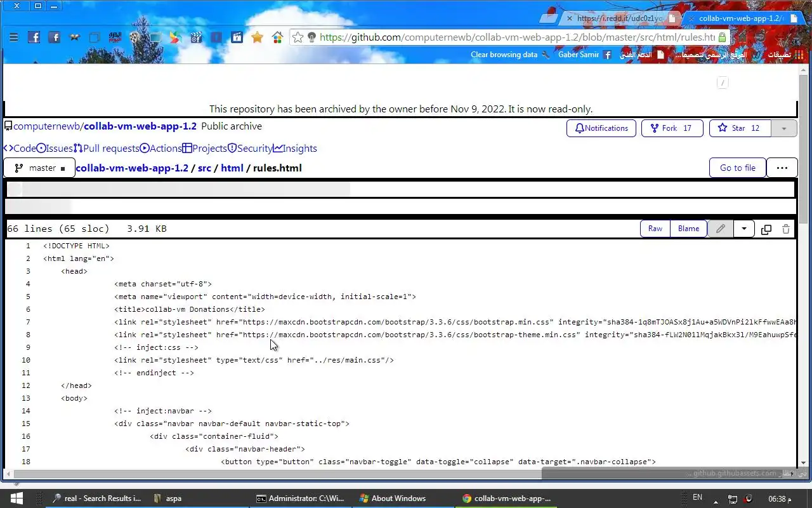Click the film reel extension icon
The width and height of the screenshot is (812, 508).
tap(134, 37)
